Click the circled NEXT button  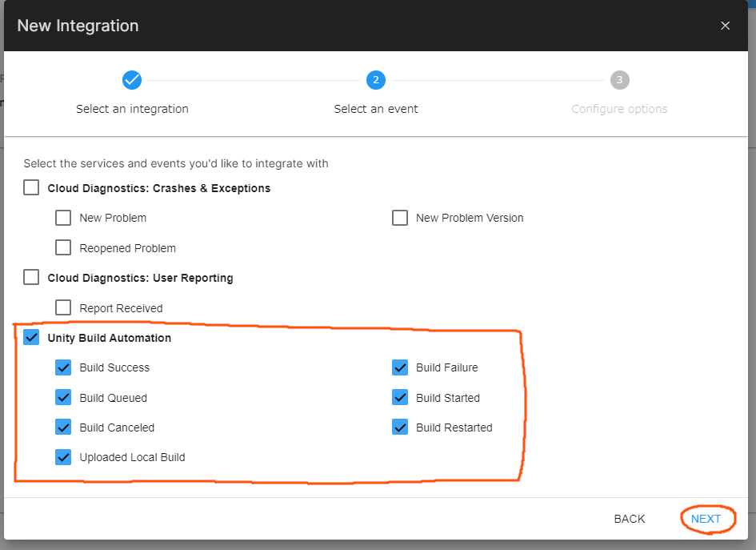(x=707, y=519)
